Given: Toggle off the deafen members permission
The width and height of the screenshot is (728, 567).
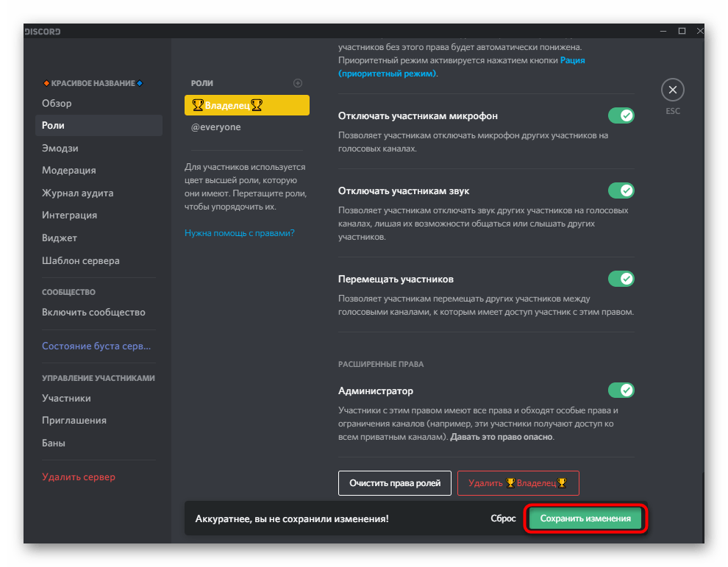Looking at the screenshot, I should 621,190.
